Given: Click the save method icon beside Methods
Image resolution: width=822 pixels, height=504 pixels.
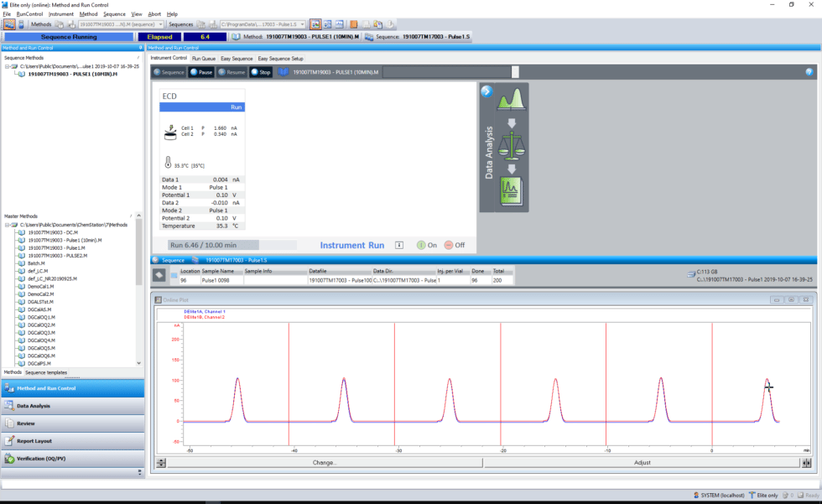Looking at the screenshot, I should tap(71, 24).
